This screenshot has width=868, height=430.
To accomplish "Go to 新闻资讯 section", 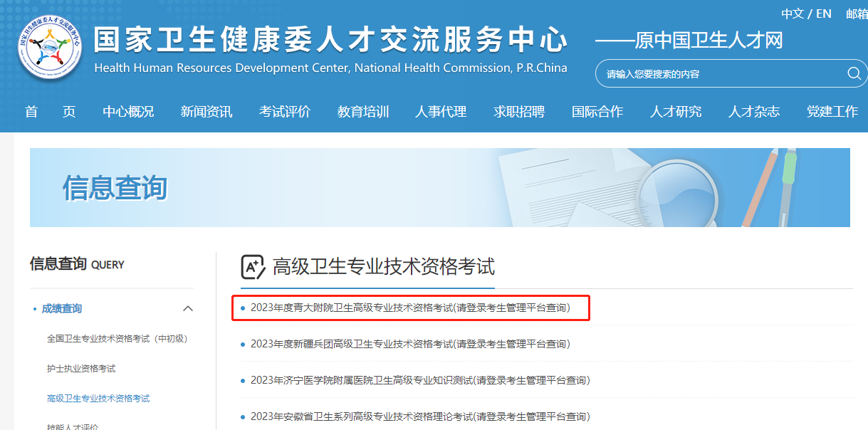I will click(206, 112).
